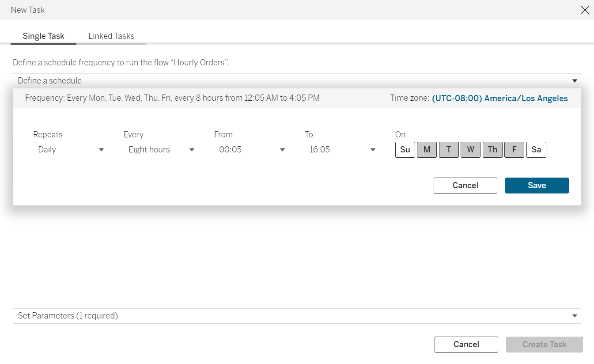Disable Friday in the day selector
The height and width of the screenshot is (364, 594).
(x=514, y=150)
